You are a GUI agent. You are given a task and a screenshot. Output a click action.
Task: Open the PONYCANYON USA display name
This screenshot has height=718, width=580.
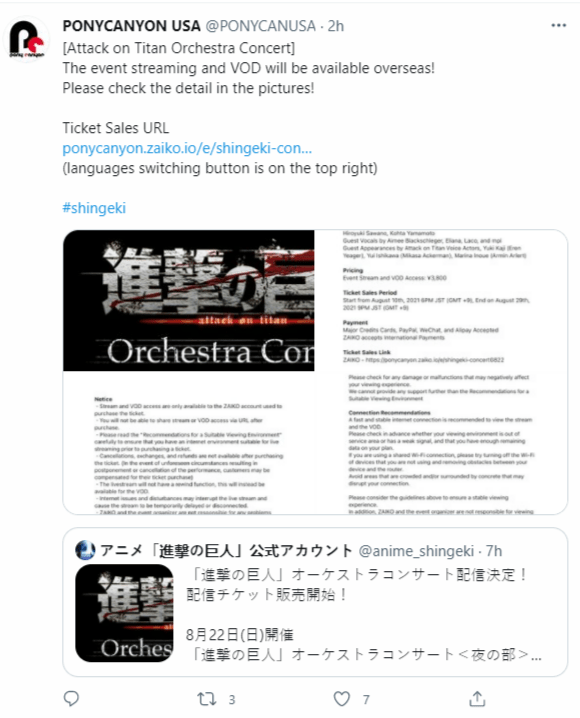tap(131, 26)
